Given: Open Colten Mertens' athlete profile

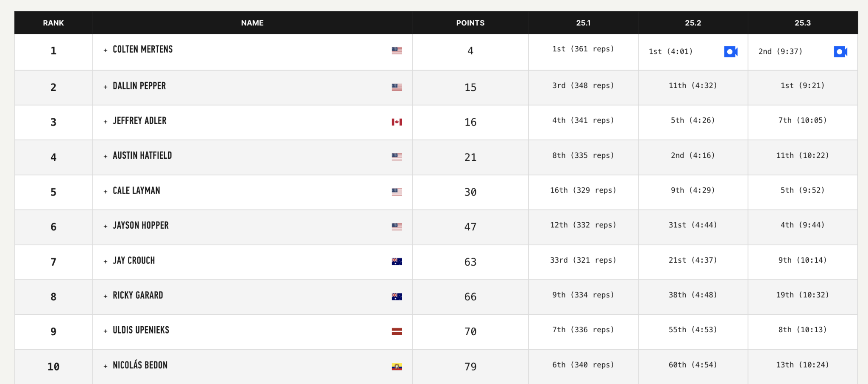Looking at the screenshot, I should 142,49.
